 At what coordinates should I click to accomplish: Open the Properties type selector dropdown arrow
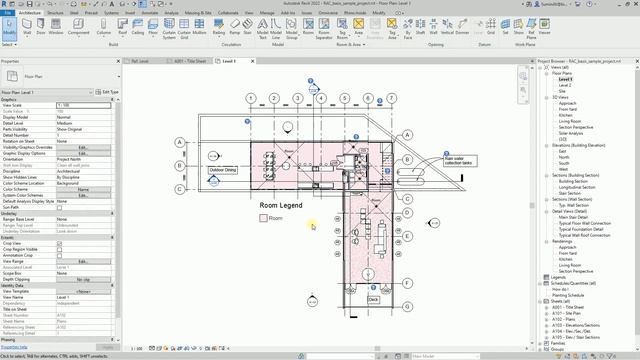pos(119,76)
